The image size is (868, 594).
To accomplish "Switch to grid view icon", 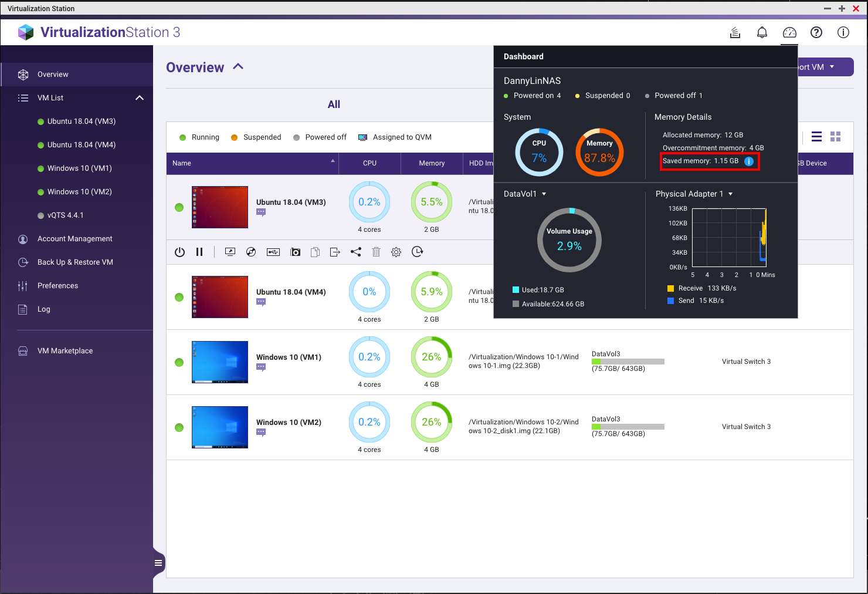I will 836,137.
